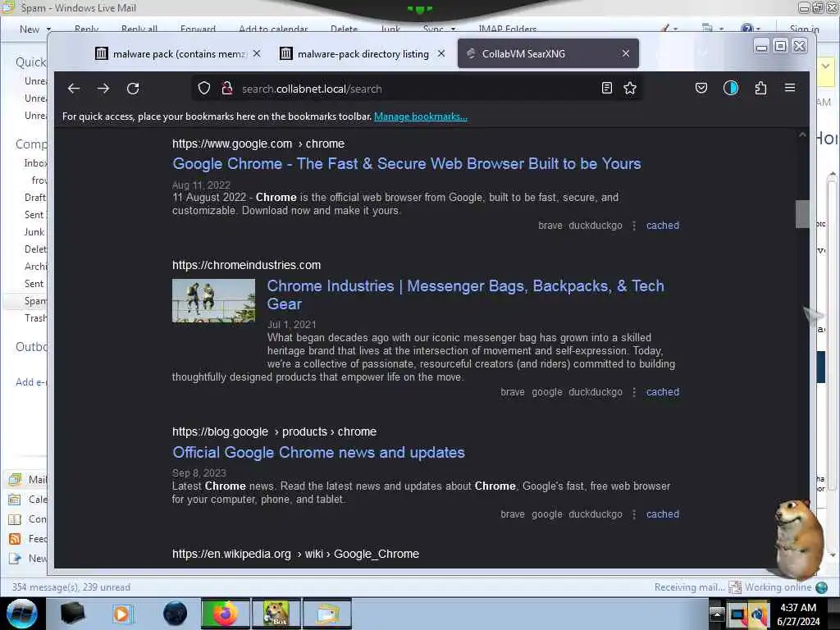Close the CollabVM SearXNG tab
This screenshot has width=840, height=630.
(x=626, y=53)
